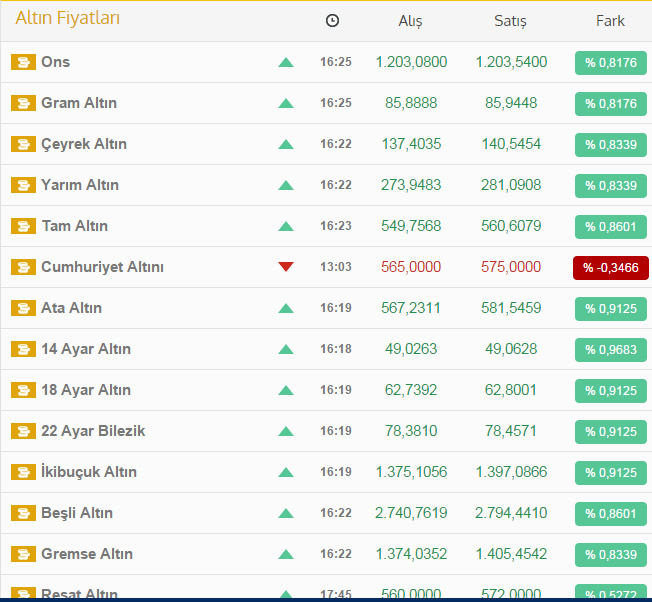
Task: Click the Gram Altın buy price 85,8888
Action: (411, 103)
